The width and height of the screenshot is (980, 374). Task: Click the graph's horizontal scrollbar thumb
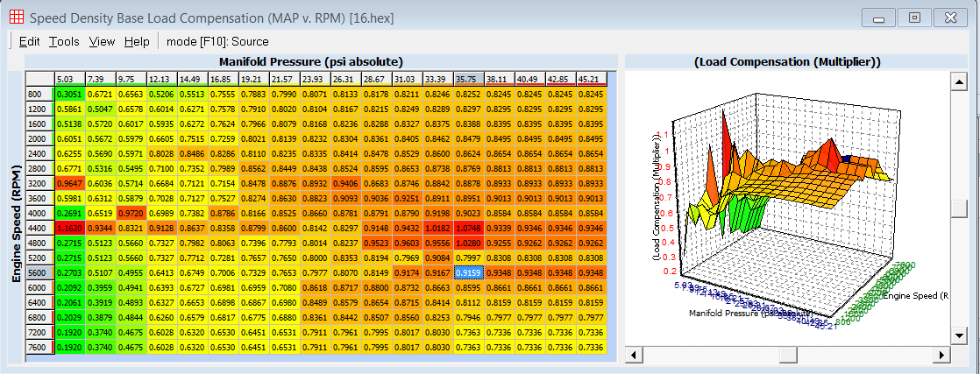point(787,354)
